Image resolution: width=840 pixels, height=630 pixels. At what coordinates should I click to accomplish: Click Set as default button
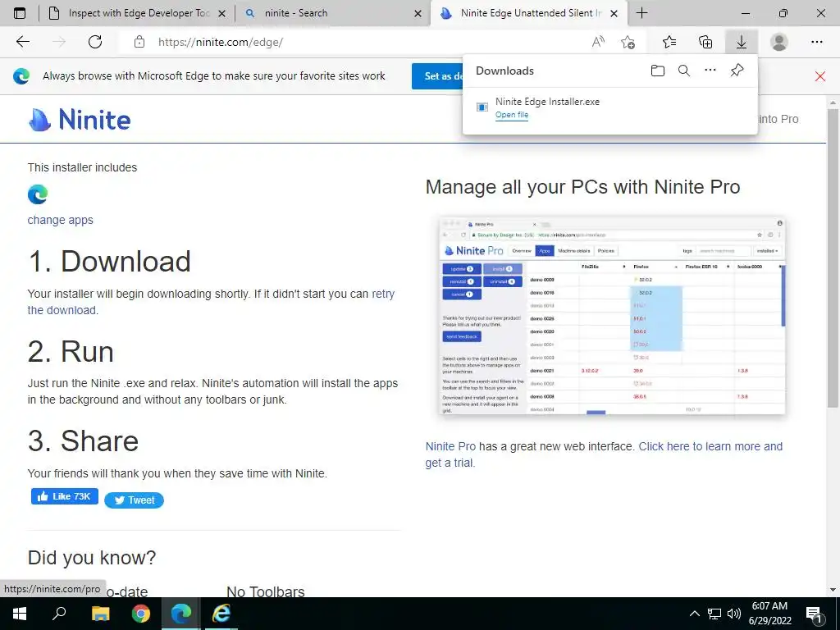[438, 76]
